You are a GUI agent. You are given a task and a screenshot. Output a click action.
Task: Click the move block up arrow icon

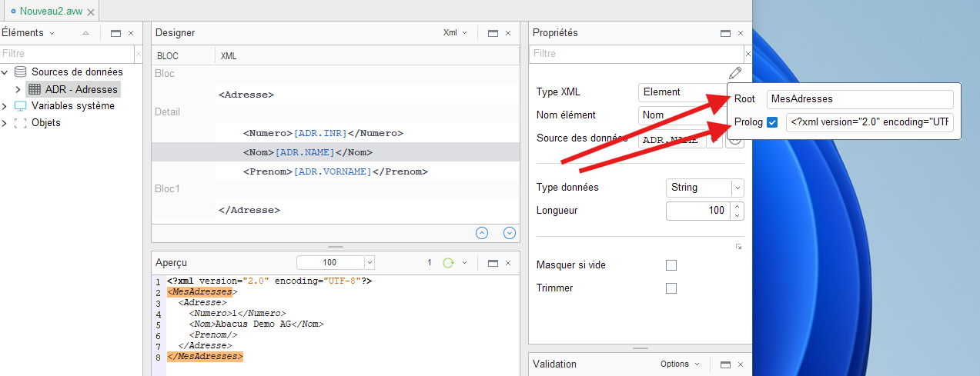pyautogui.click(x=482, y=233)
